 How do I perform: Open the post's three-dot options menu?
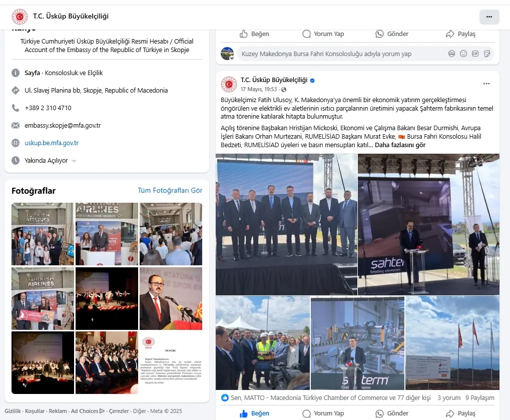pyautogui.click(x=486, y=84)
